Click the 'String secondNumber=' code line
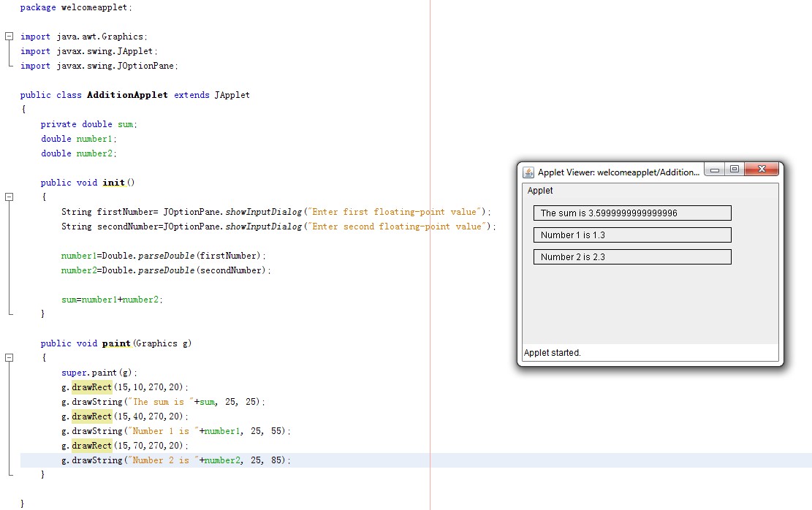Viewport: 812px width, 510px height. (278, 227)
